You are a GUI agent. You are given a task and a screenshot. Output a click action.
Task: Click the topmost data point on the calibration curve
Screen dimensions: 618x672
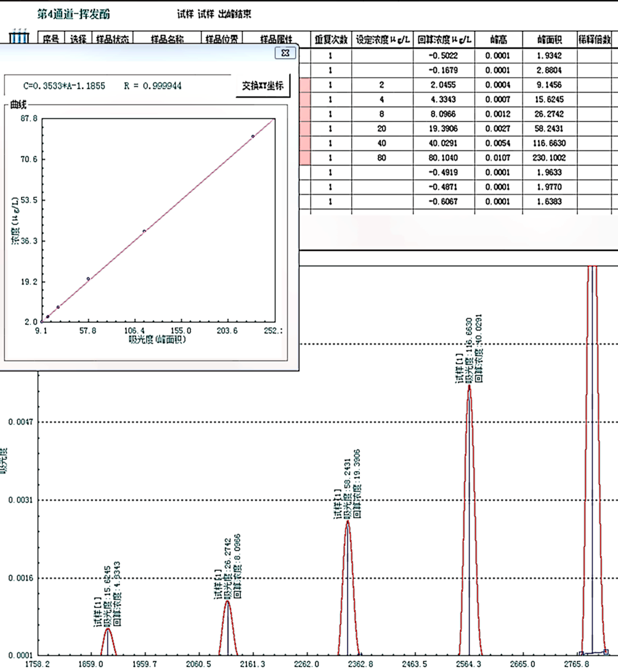(253, 136)
